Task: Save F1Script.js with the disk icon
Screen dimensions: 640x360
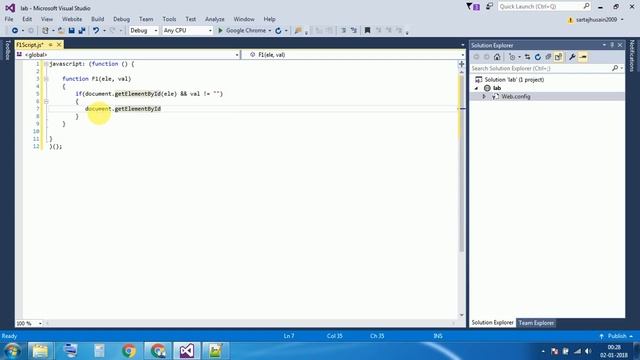Action: [71, 31]
